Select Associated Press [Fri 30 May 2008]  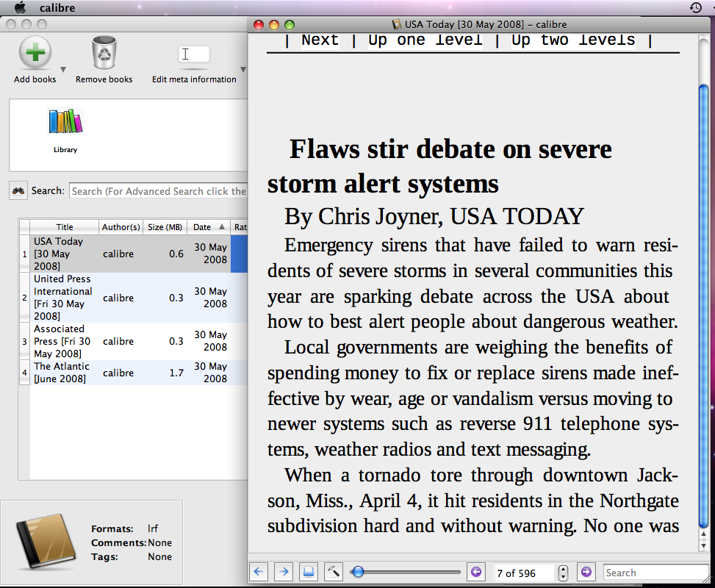click(134, 341)
